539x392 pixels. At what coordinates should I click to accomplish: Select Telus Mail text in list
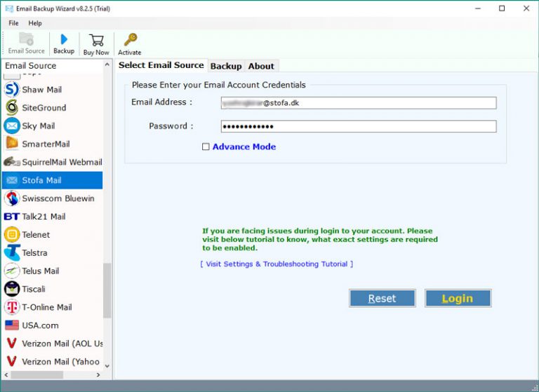click(41, 271)
